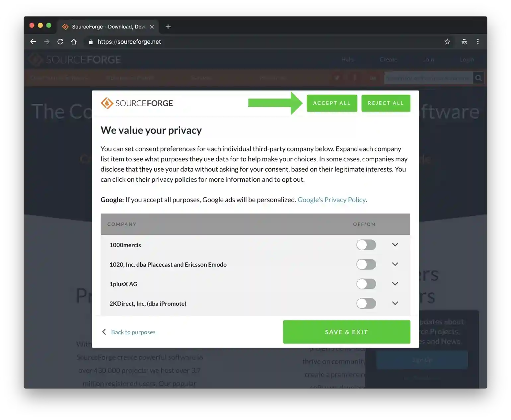This screenshot has height=420, width=511.
Task: Click the yellow macOS minimize button
Action: click(40, 25)
